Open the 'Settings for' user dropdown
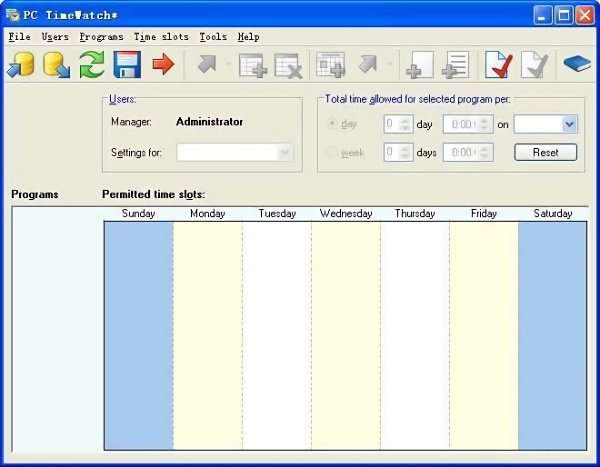This screenshot has height=467, width=600. (x=235, y=152)
